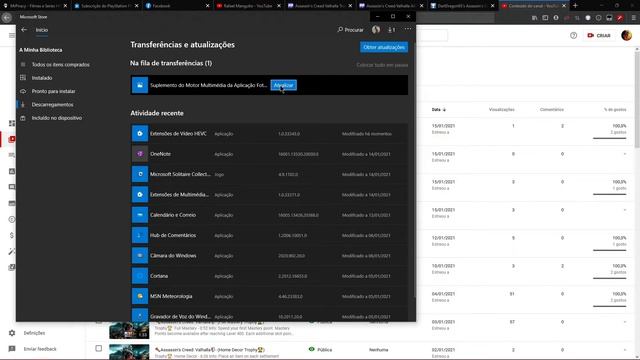Open a new browser tab with plus
Screen dimensions: 640x360
575,6
